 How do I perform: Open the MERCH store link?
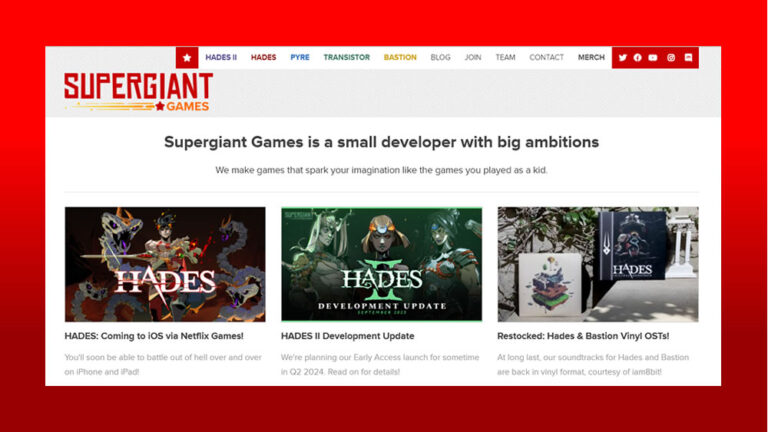point(591,57)
